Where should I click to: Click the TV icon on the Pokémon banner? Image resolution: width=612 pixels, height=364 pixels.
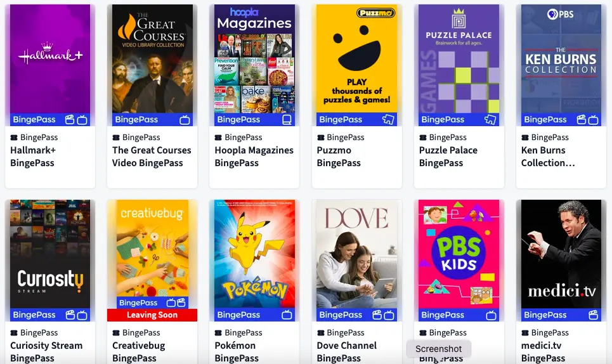pos(287,315)
